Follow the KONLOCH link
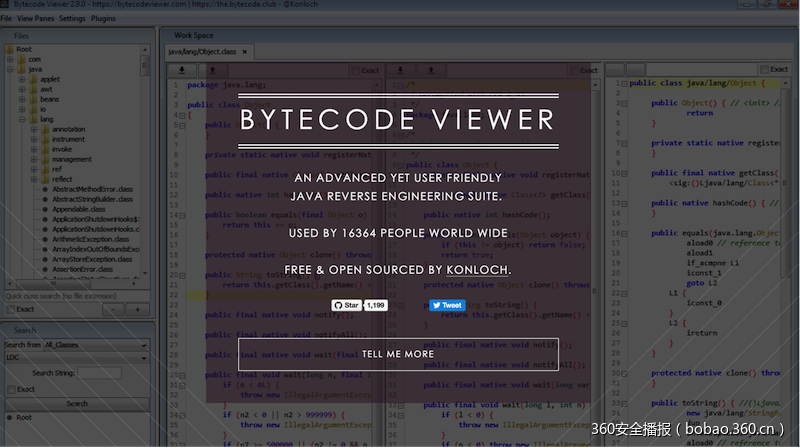This screenshot has height=448, width=800. [481, 270]
